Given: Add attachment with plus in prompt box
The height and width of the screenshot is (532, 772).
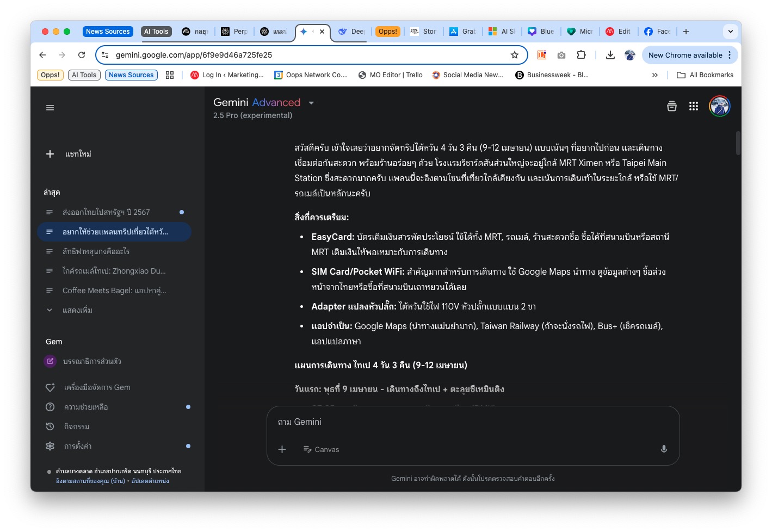Looking at the screenshot, I should pyautogui.click(x=282, y=449).
